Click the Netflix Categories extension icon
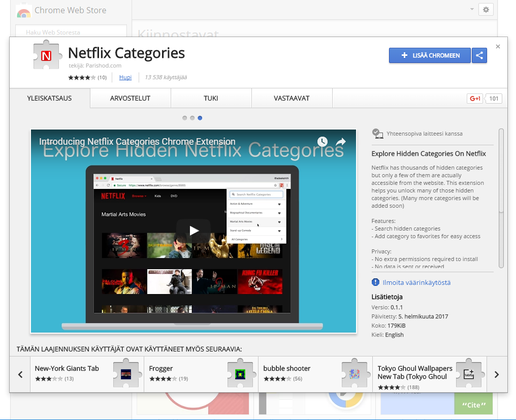 [x=46, y=56]
